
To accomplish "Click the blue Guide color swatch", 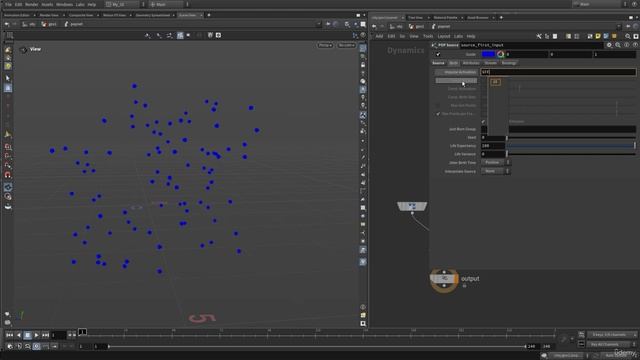I will (488, 54).
